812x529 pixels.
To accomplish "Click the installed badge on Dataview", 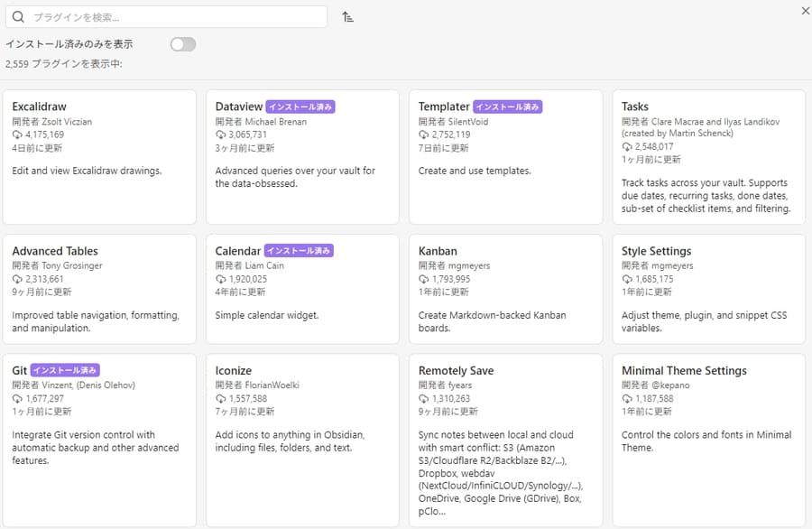I will point(300,107).
